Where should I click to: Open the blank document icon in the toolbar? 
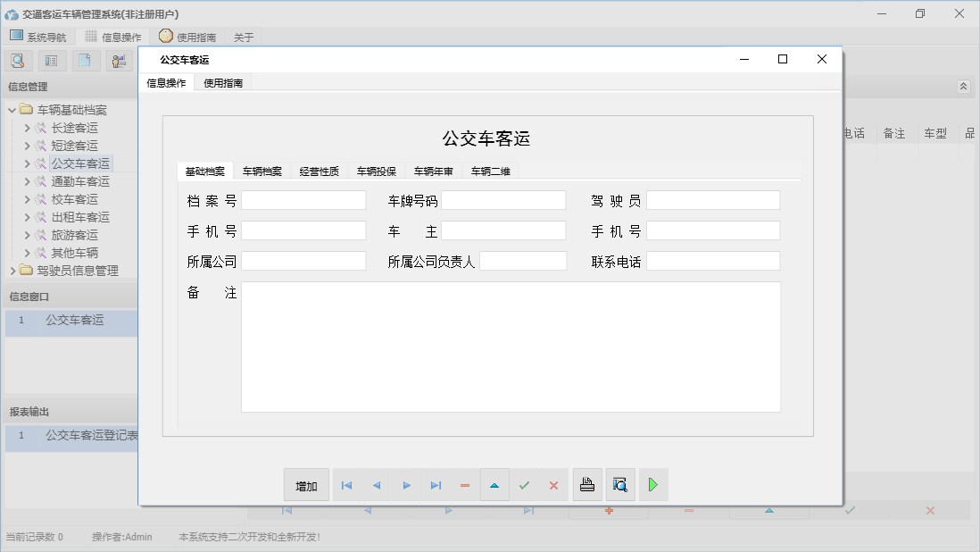(x=84, y=60)
